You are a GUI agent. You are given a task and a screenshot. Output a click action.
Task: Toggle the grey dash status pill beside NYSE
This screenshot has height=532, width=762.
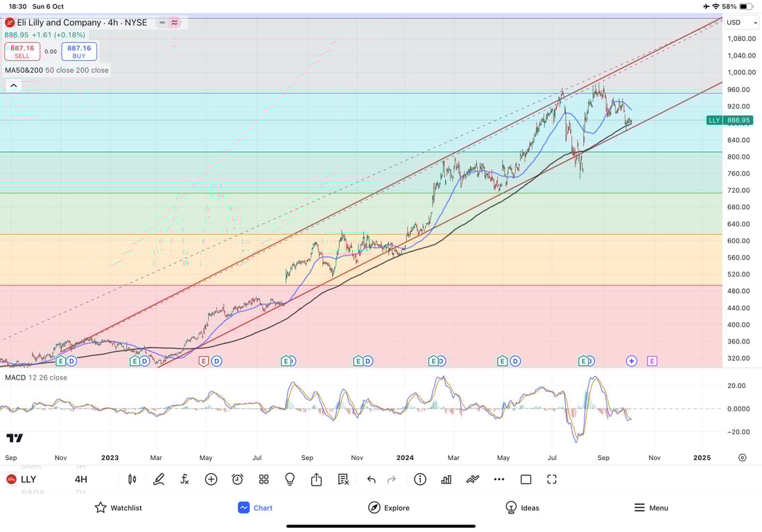(162, 22)
